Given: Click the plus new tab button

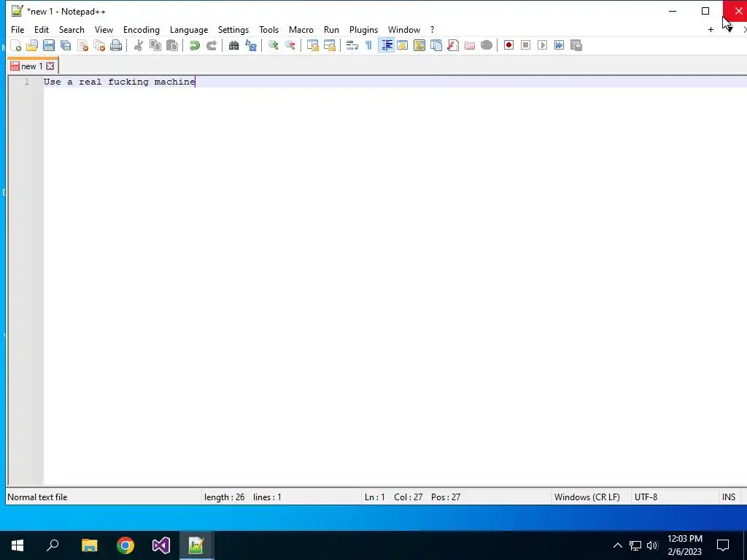Looking at the screenshot, I should tap(711, 29).
